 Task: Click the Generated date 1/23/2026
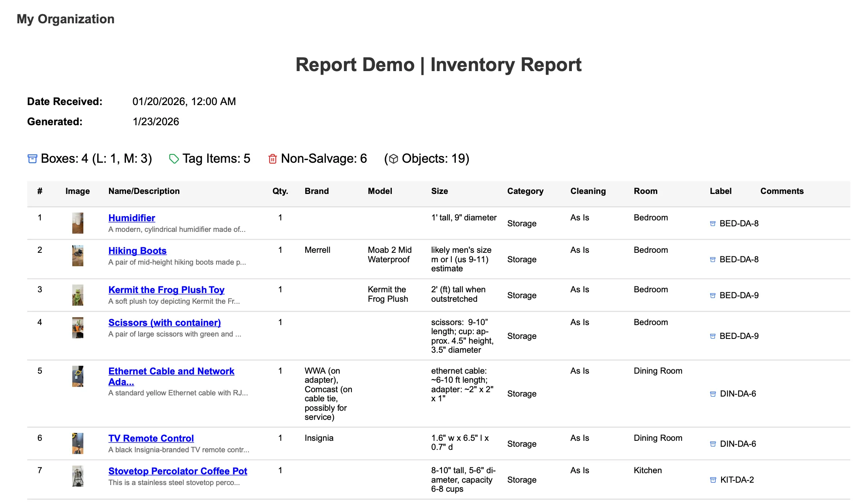[156, 122]
